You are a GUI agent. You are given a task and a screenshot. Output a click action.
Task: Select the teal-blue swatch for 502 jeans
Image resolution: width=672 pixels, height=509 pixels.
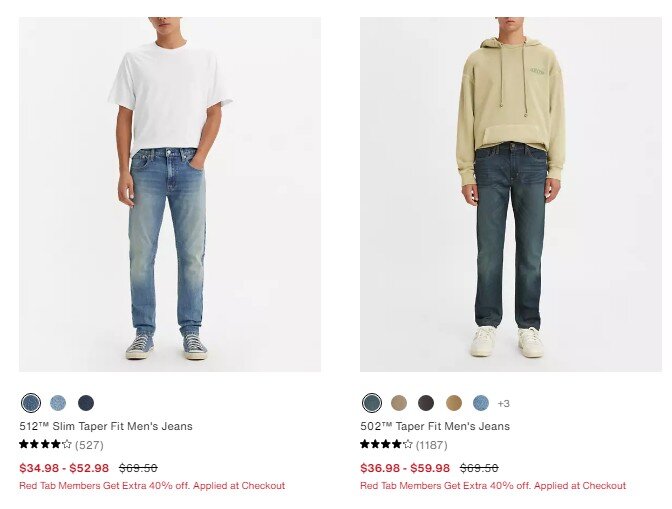pos(372,403)
